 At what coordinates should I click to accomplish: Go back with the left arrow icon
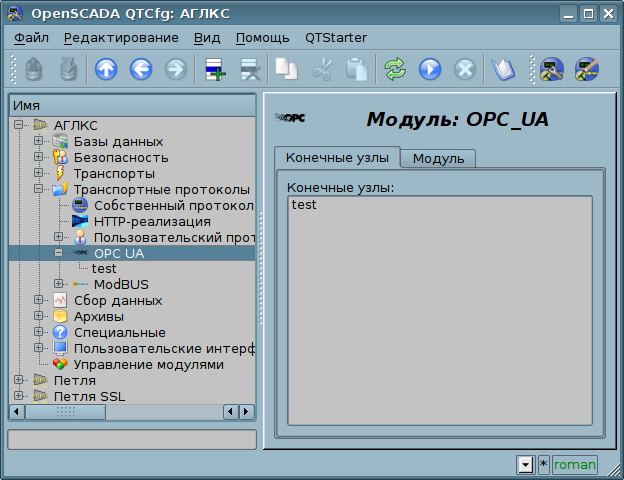141,69
